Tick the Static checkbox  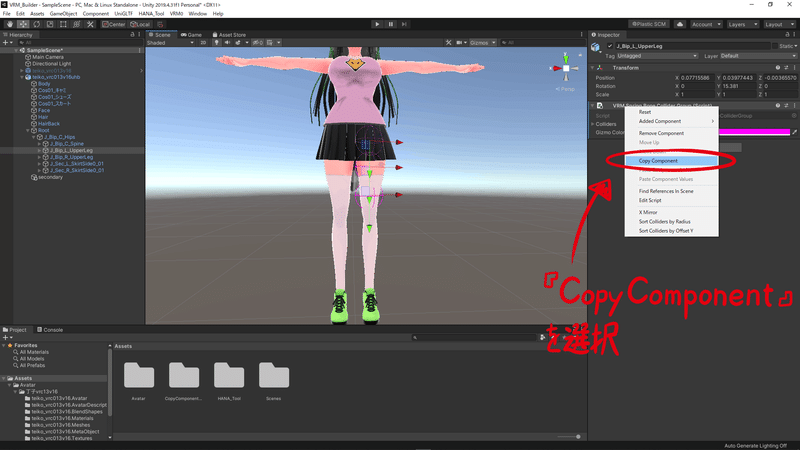click(774, 46)
